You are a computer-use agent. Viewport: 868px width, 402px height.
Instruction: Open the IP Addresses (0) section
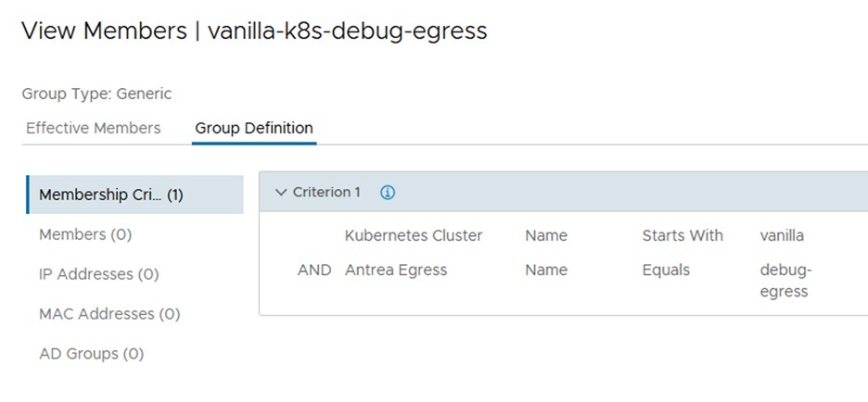click(x=98, y=274)
